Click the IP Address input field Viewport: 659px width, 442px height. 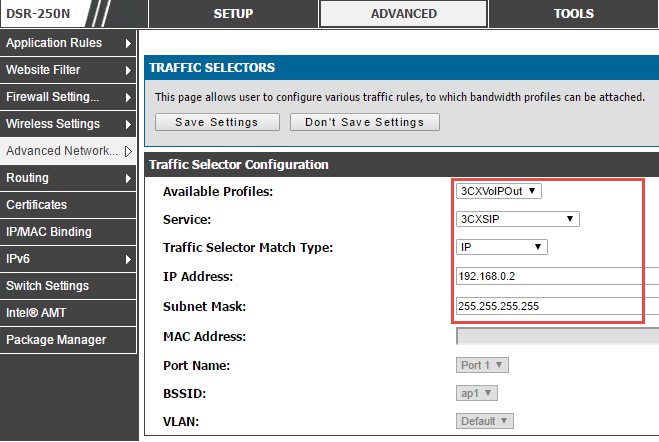point(556,277)
